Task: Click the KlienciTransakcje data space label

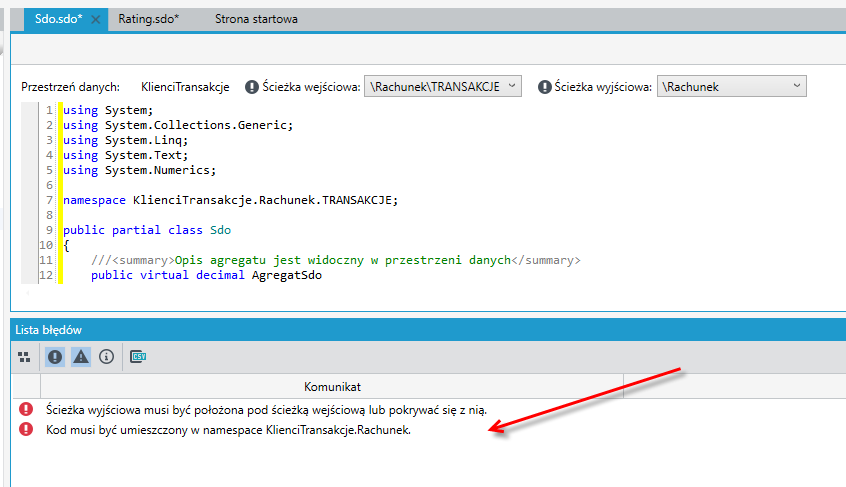Action: pyautogui.click(x=185, y=87)
